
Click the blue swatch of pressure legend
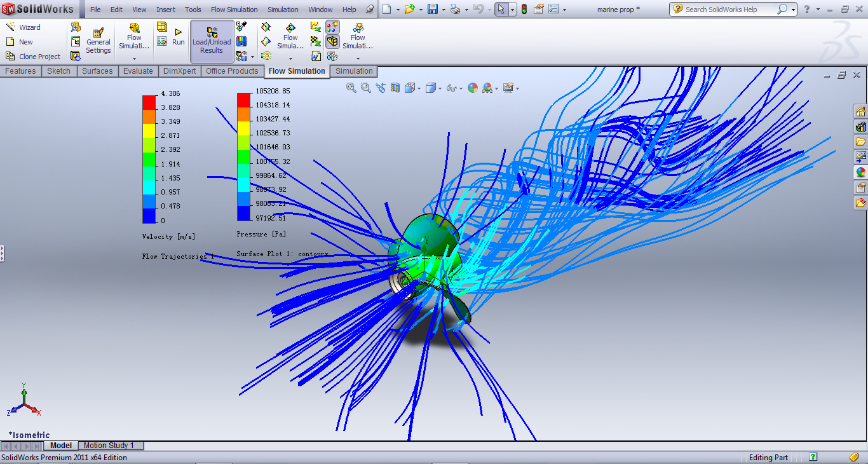coord(244,214)
